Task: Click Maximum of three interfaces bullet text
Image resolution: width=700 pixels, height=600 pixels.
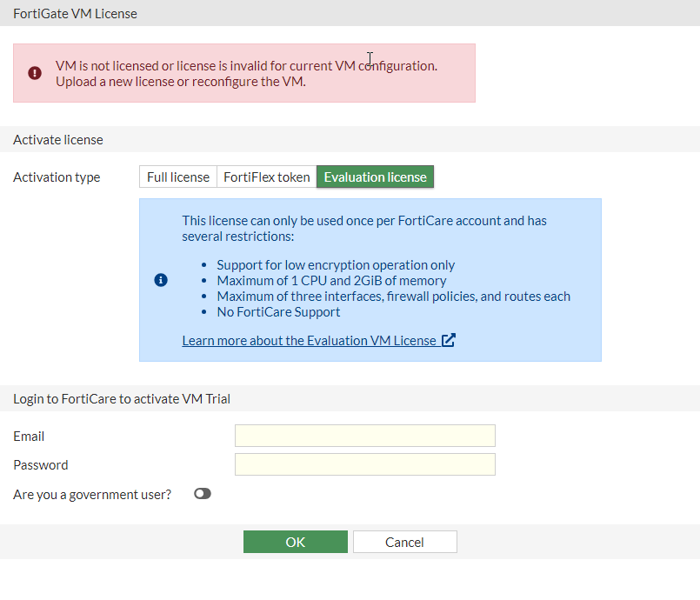Action: [x=394, y=296]
